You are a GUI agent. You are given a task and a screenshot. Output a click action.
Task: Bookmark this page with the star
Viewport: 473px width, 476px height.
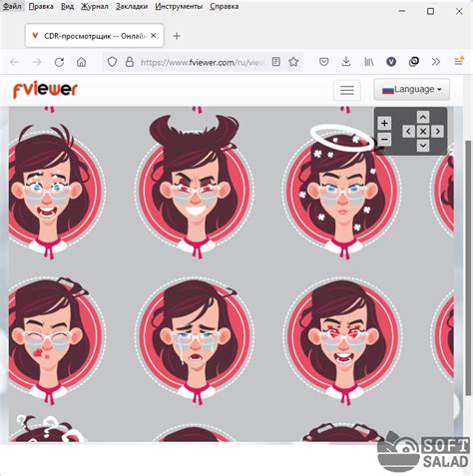click(x=293, y=62)
